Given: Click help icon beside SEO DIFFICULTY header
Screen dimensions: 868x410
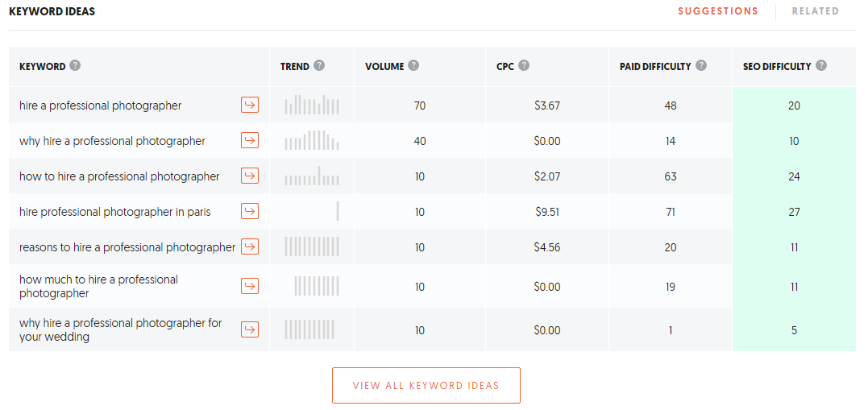Looking at the screenshot, I should [x=821, y=66].
